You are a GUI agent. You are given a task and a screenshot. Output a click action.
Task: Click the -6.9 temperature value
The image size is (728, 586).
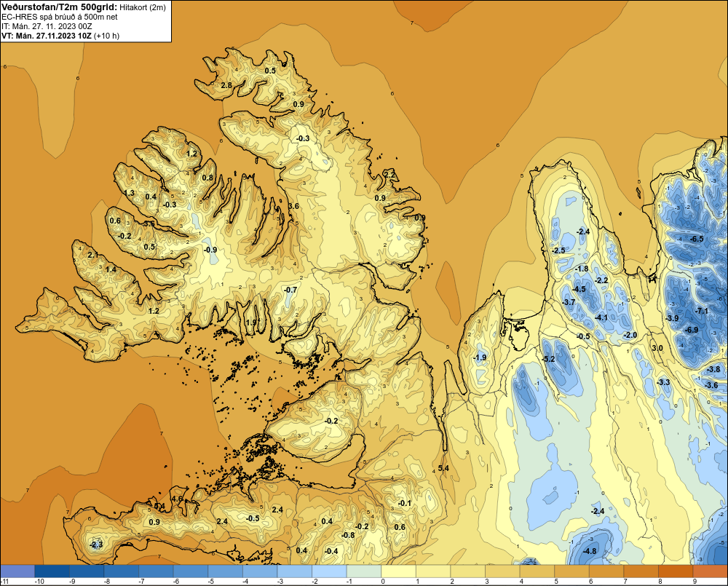tap(692, 330)
